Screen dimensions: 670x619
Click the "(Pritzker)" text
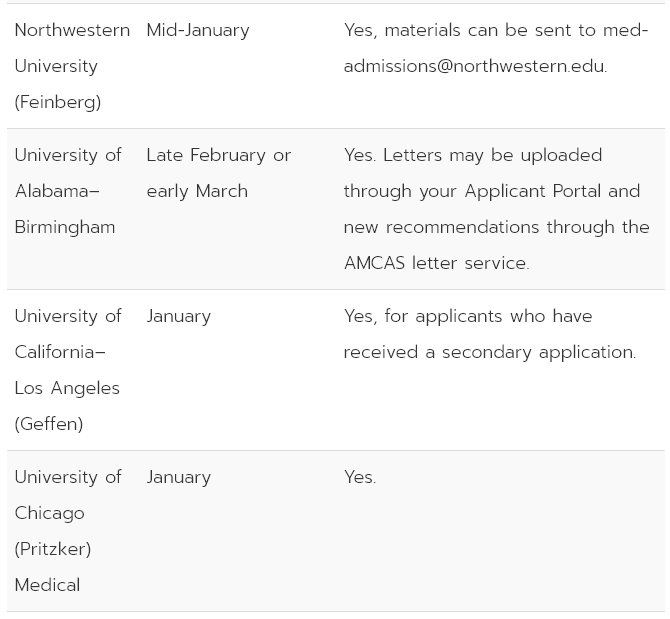point(53,549)
